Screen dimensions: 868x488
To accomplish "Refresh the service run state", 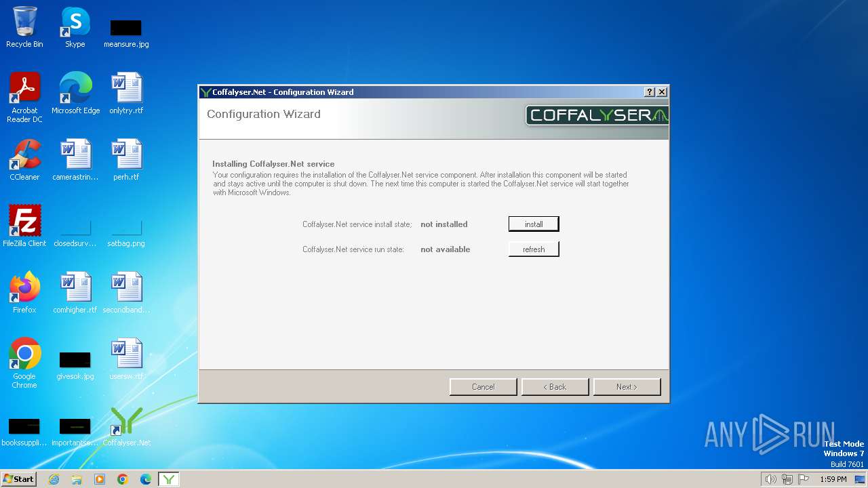I will (x=534, y=249).
